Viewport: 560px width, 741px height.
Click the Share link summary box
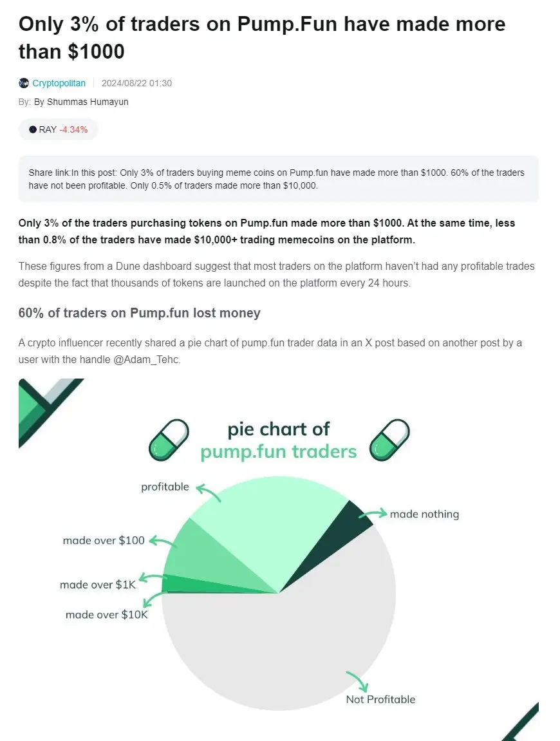pos(278,179)
